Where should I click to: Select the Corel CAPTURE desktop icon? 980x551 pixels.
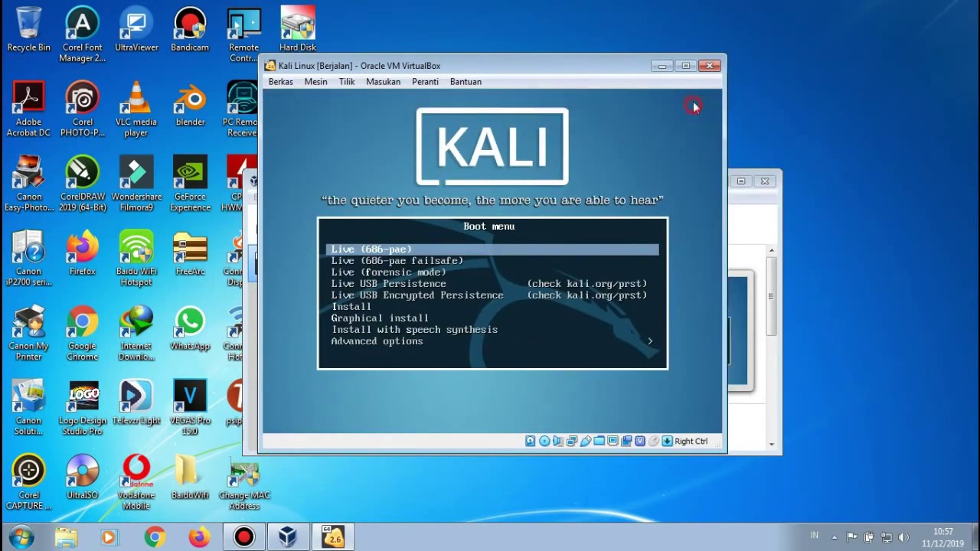click(x=28, y=483)
